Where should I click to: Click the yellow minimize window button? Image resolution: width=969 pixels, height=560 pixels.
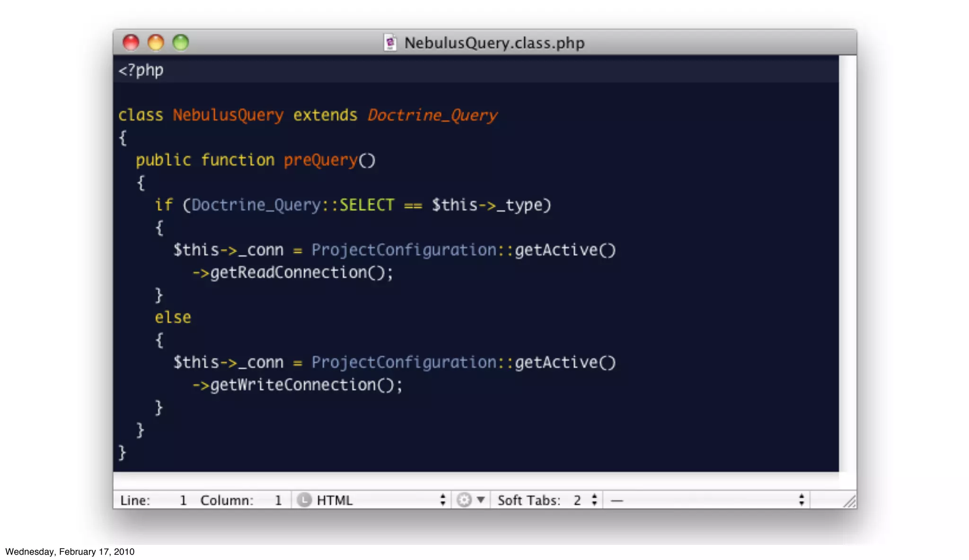pyautogui.click(x=156, y=43)
